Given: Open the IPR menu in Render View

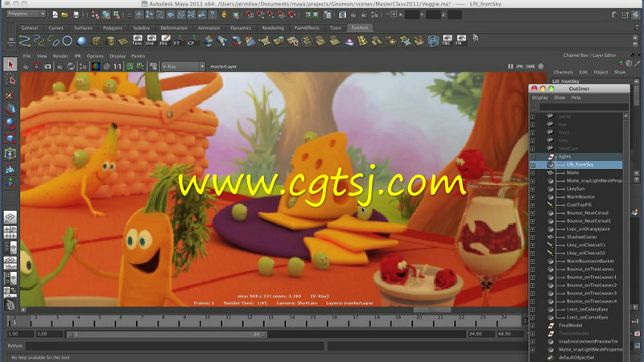Looking at the screenshot, I should coord(77,56).
